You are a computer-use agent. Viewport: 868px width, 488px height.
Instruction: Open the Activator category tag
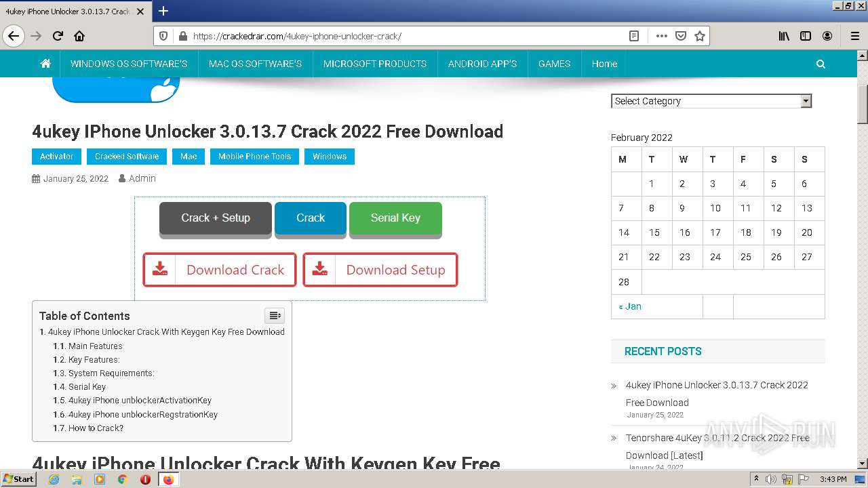click(x=57, y=157)
